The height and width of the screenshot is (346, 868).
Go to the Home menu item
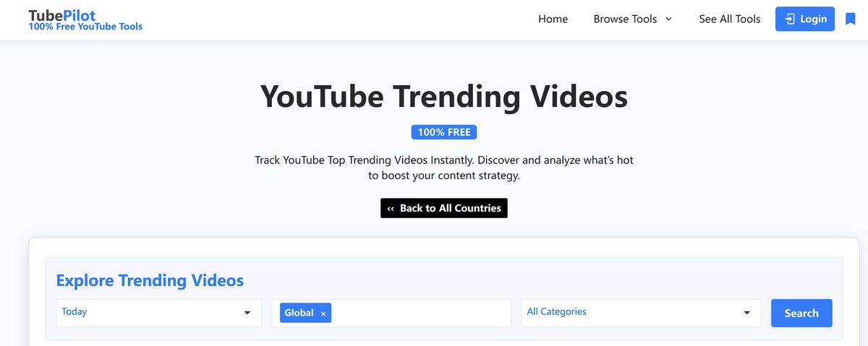point(553,19)
